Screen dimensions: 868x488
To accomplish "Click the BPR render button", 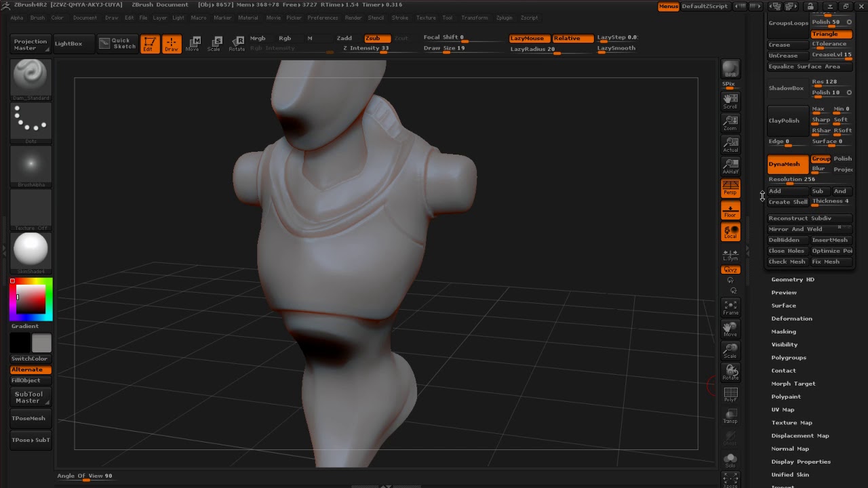I will pyautogui.click(x=730, y=69).
